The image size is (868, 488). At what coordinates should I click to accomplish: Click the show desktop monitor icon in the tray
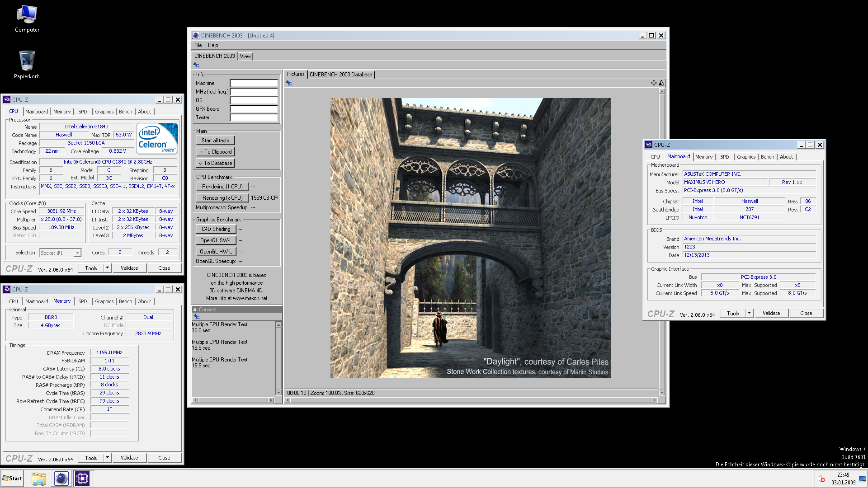pyautogui.click(x=863, y=479)
